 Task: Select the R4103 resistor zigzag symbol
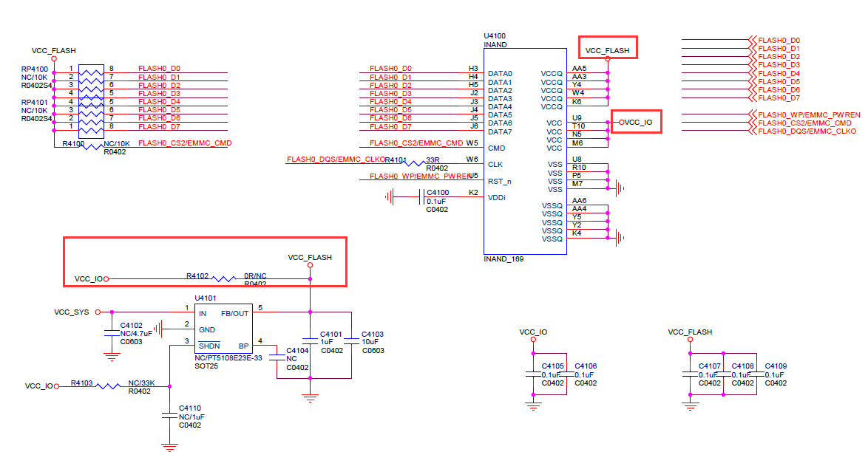pyautogui.click(x=108, y=386)
